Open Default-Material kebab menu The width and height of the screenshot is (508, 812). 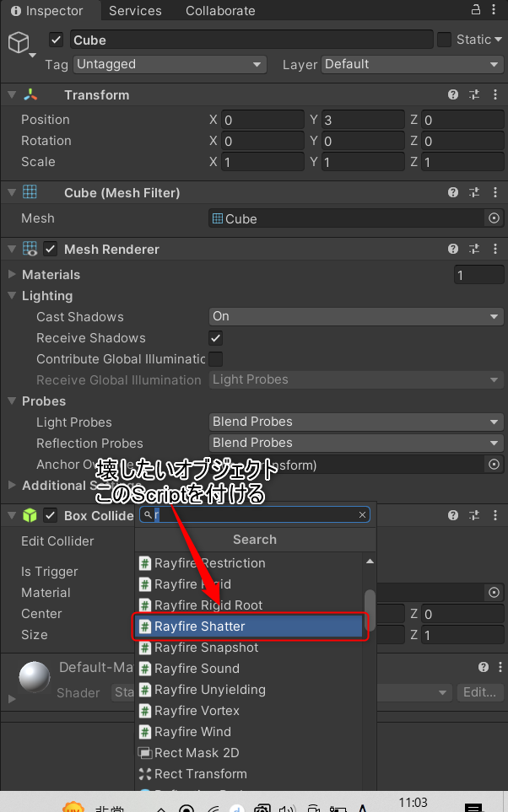[x=500, y=667]
